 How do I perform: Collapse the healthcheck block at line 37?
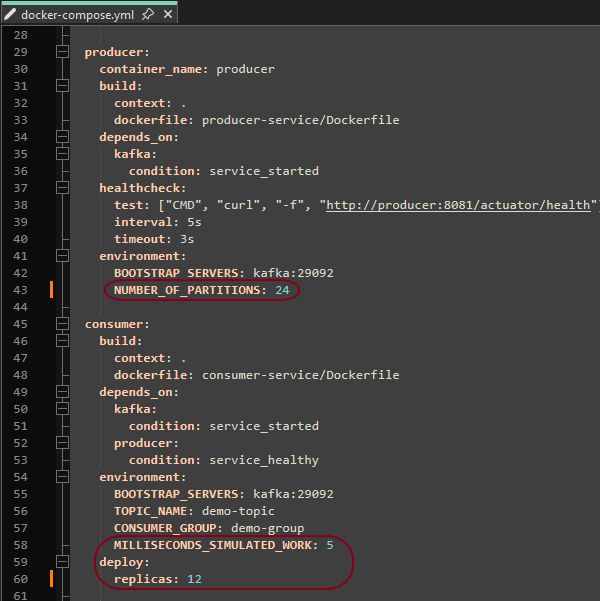coord(62,188)
